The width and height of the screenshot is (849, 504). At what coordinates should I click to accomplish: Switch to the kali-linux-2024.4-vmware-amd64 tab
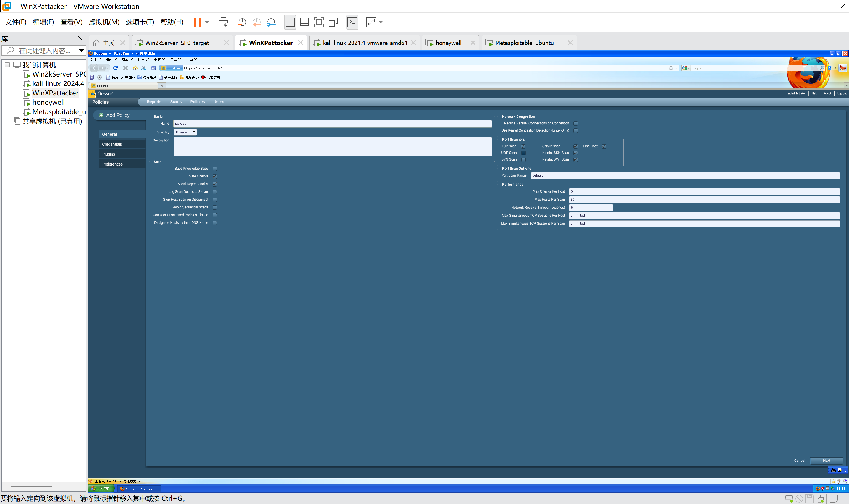point(365,43)
